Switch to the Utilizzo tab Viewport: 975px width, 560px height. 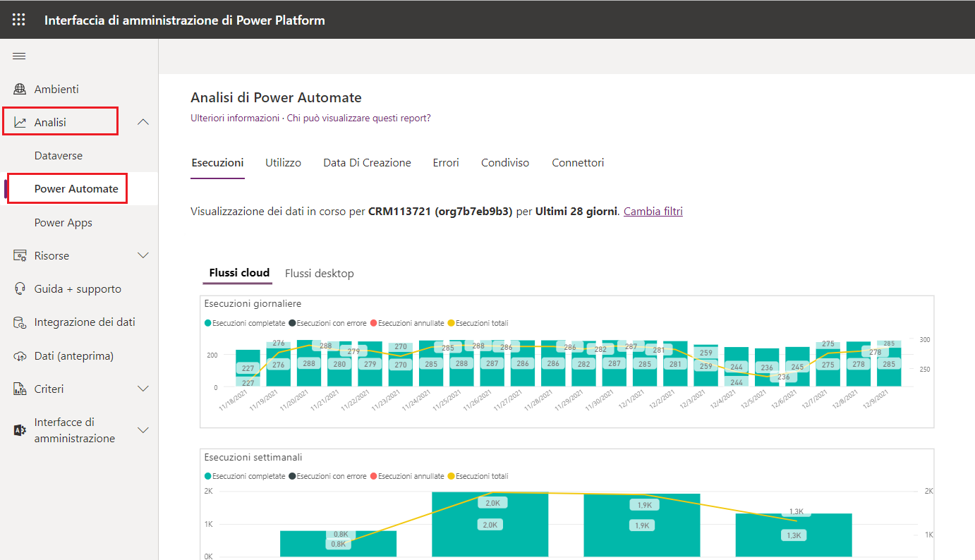click(283, 163)
